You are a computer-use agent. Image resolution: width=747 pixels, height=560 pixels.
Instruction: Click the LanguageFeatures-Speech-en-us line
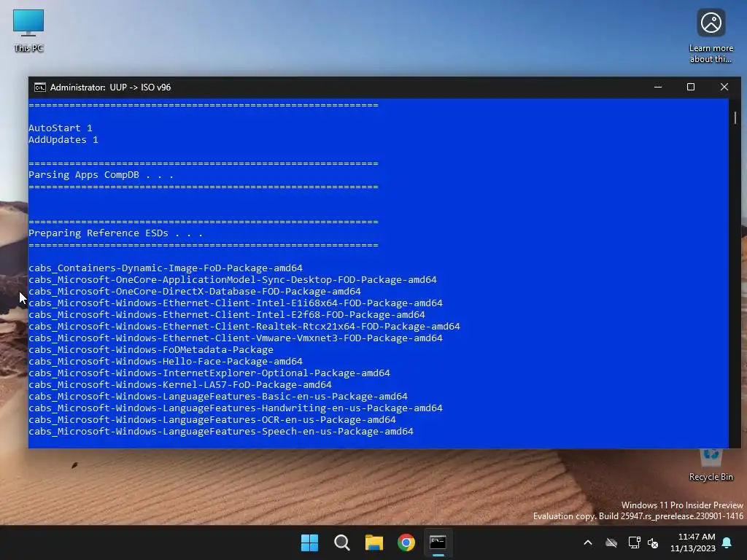(x=221, y=432)
